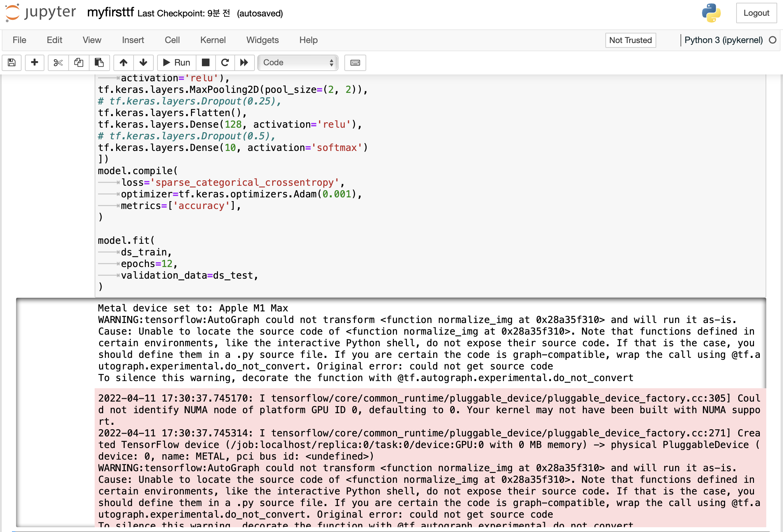Click the output area's left margin to toggle scrolling
Image resolution: width=783 pixels, height=532 pixels.
click(x=55, y=410)
